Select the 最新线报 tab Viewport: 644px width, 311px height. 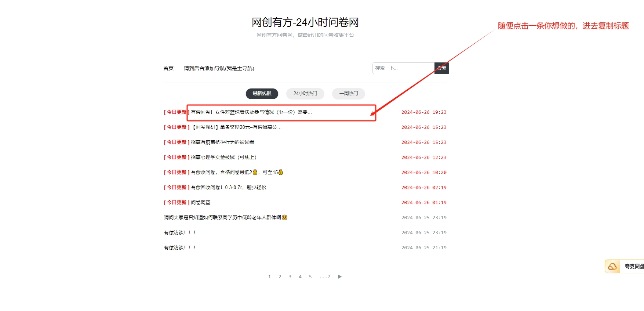pyautogui.click(x=262, y=94)
